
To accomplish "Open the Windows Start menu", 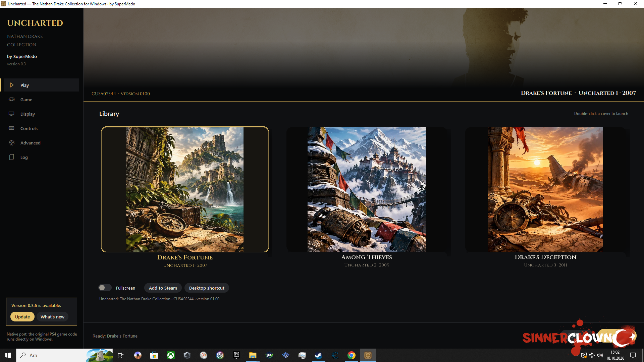I will click(x=8, y=355).
